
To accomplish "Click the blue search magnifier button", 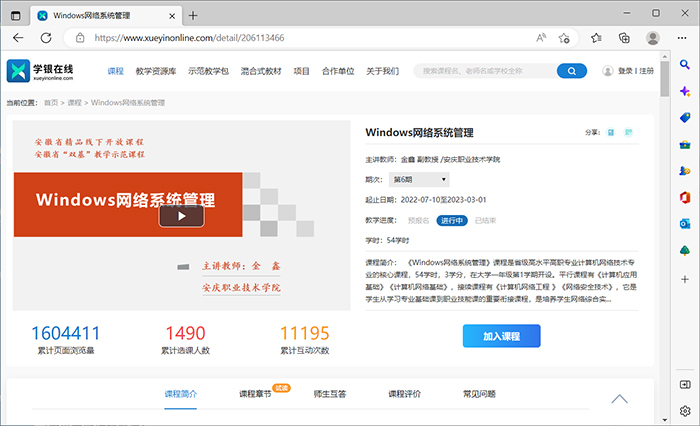I will (571, 71).
